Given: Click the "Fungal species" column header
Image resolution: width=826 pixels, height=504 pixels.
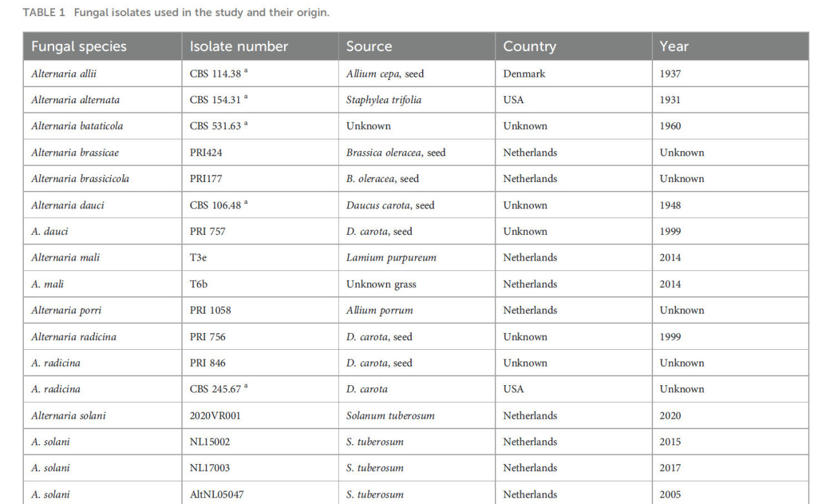Looking at the screenshot, I should (x=79, y=46).
